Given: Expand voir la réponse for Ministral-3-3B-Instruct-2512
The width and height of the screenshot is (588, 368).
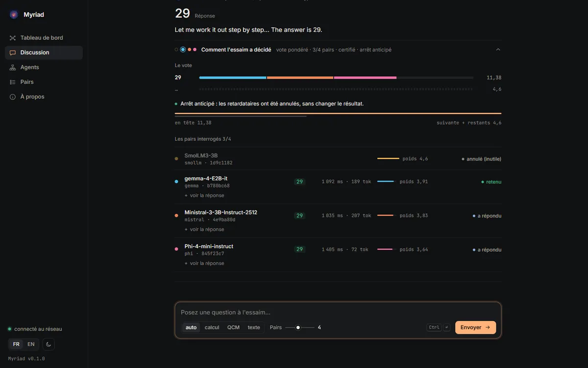Looking at the screenshot, I should click(x=204, y=229).
